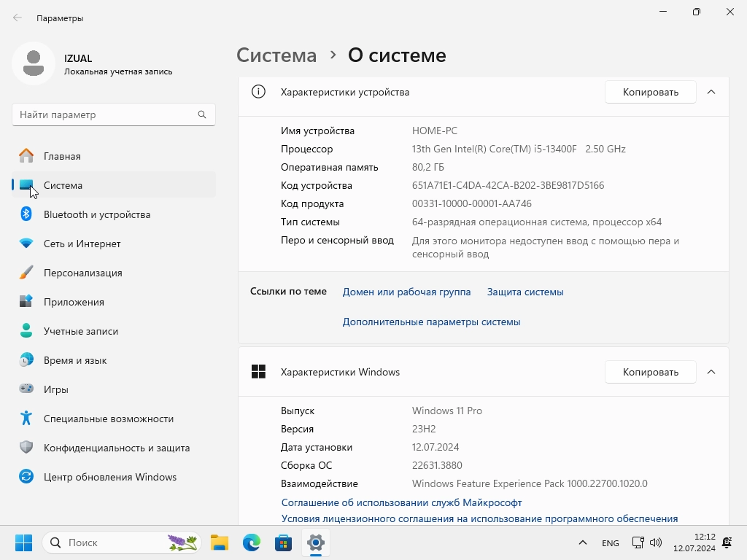
Task: Copy the Windows specifications
Action: tap(650, 372)
